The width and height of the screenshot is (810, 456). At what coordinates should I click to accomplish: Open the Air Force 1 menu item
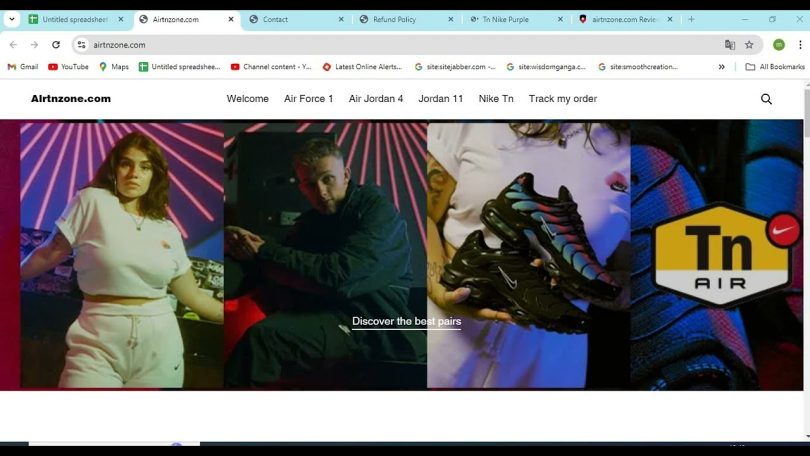(308, 99)
